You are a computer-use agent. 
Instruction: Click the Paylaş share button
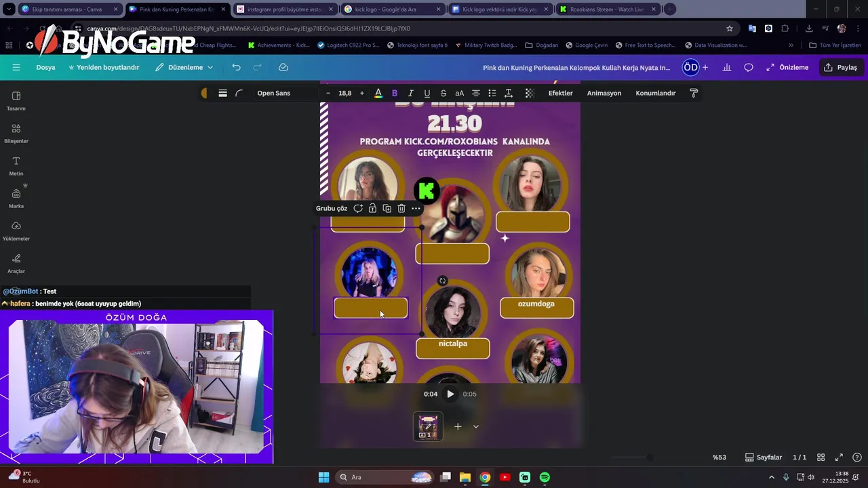tap(841, 67)
